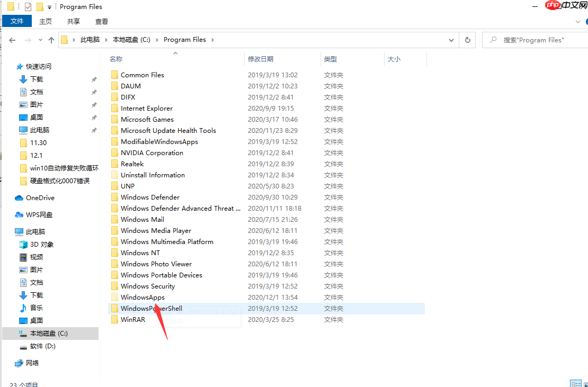588x387 pixels.
Task: Open WPS网盘 icon in sidebar
Action: pos(19,214)
